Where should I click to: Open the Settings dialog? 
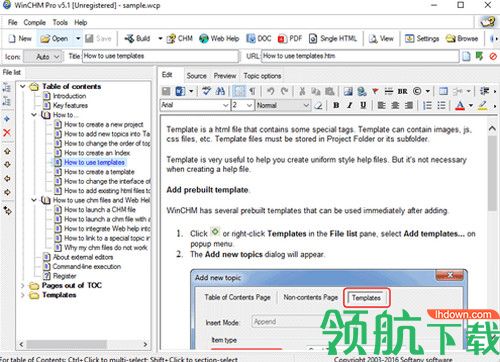[422, 39]
